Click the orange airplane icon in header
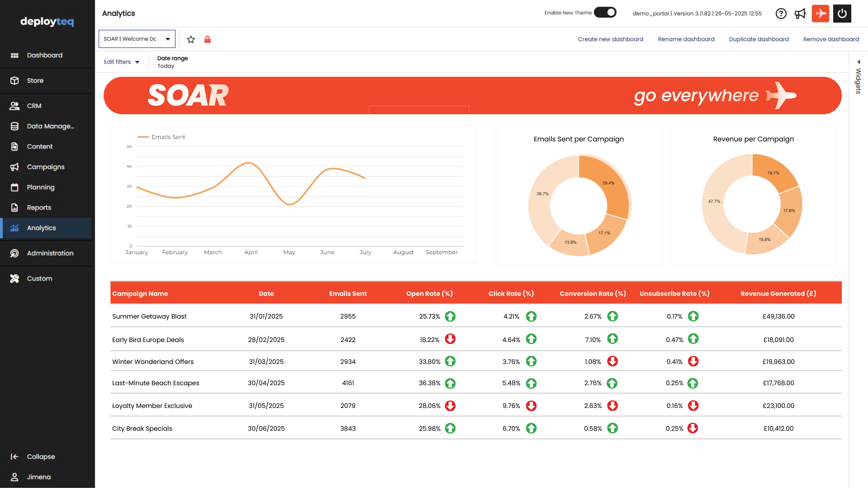 pyautogui.click(x=820, y=13)
